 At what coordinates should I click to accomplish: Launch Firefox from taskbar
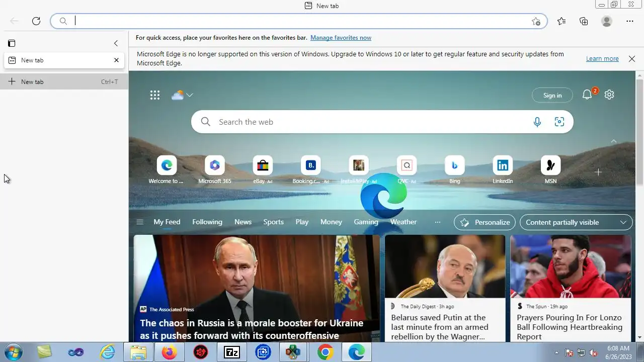tap(170, 353)
